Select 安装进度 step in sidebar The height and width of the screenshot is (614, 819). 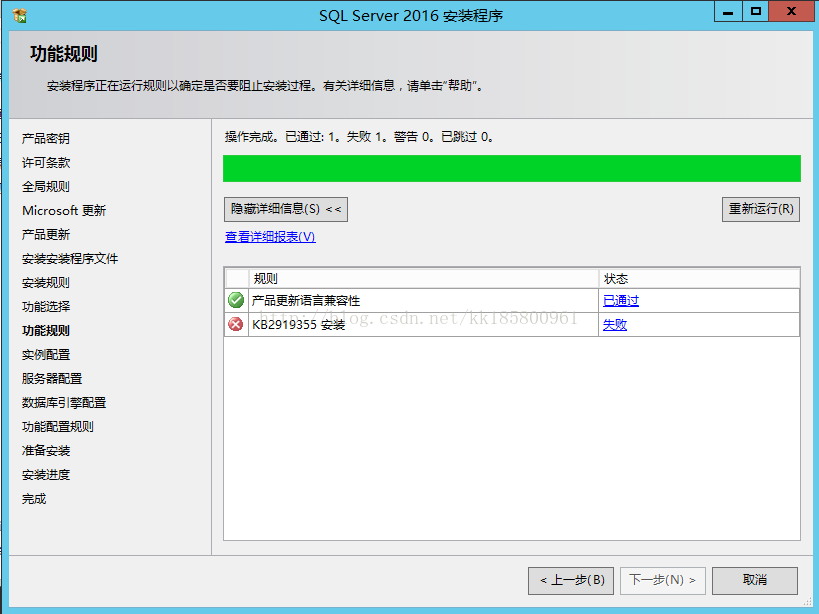46,475
